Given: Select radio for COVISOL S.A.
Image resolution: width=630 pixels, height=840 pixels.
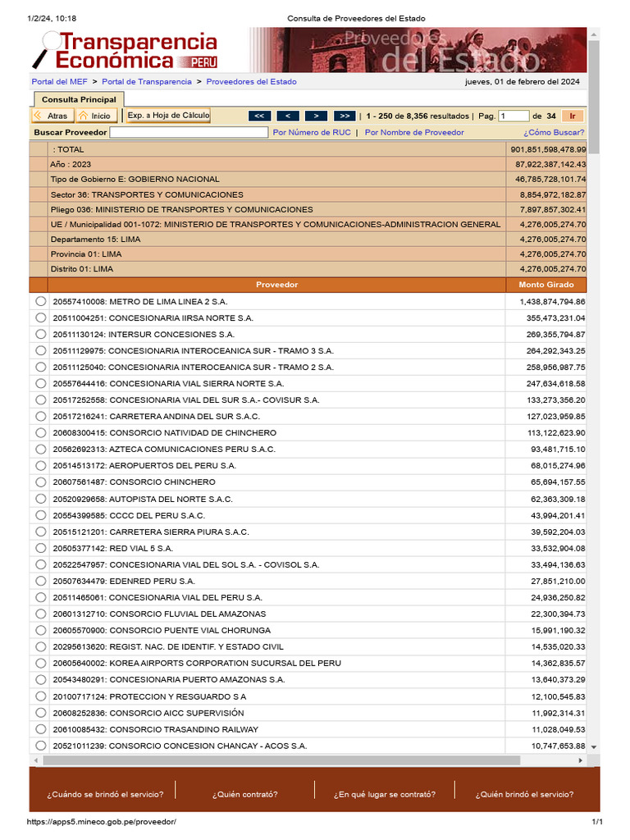Looking at the screenshot, I should point(41,564).
